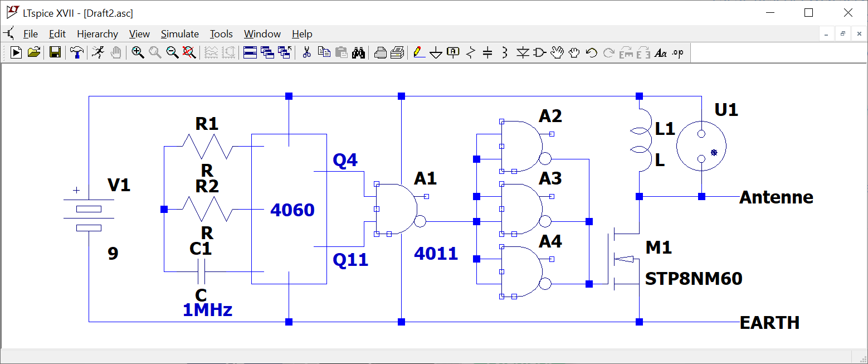Place a Capacitor component
Image resolution: width=868 pixels, height=364 pixels.
(487, 52)
